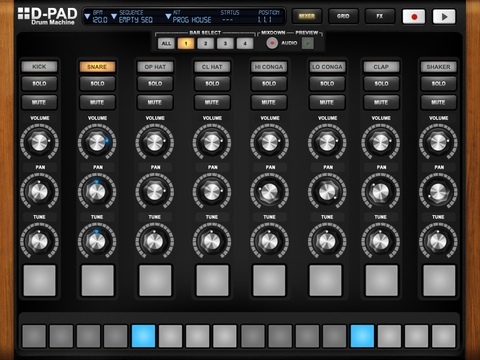This screenshot has width=480, height=360.
Task: Solo the Kick channel
Action: (x=39, y=84)
